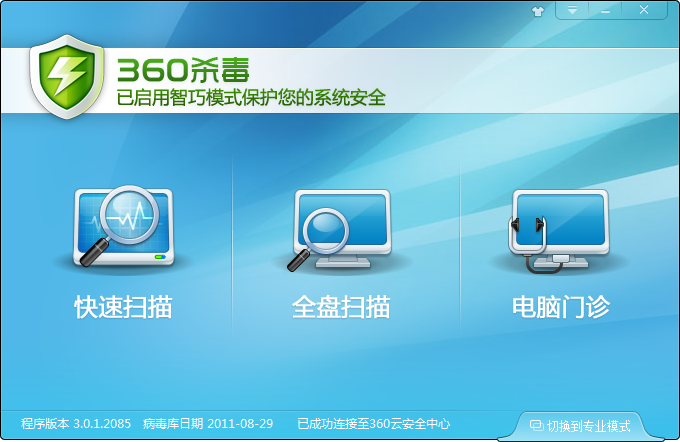
Task: Minimize the 360杀毒 window
Action: 605,10
